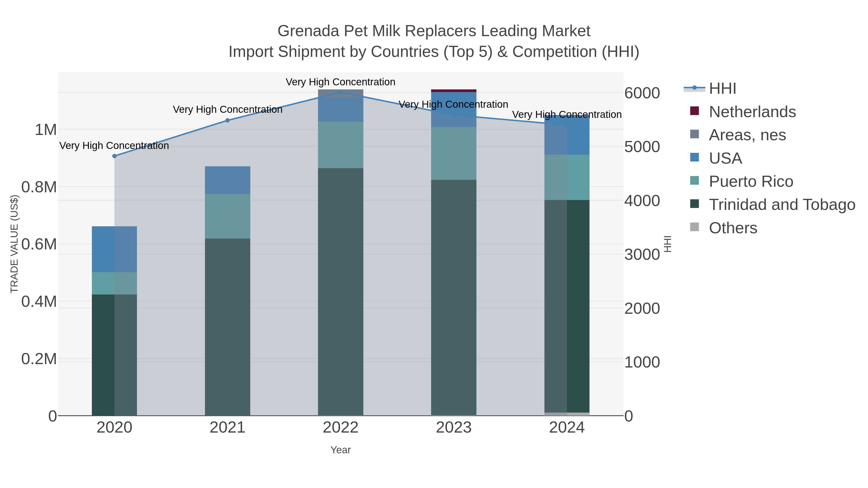Click the 2023 Puerto Rico bar segment
Screen dimensions: 868x488
(x=454, y=153)
